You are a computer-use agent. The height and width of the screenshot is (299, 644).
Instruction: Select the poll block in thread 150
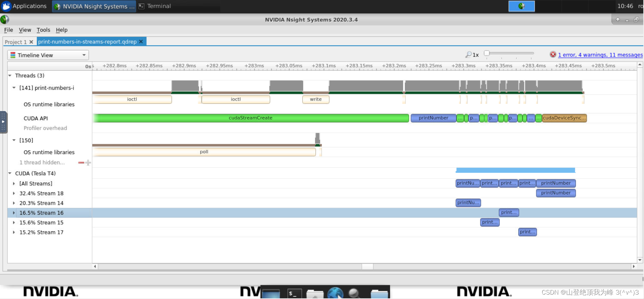coord(204,152)
